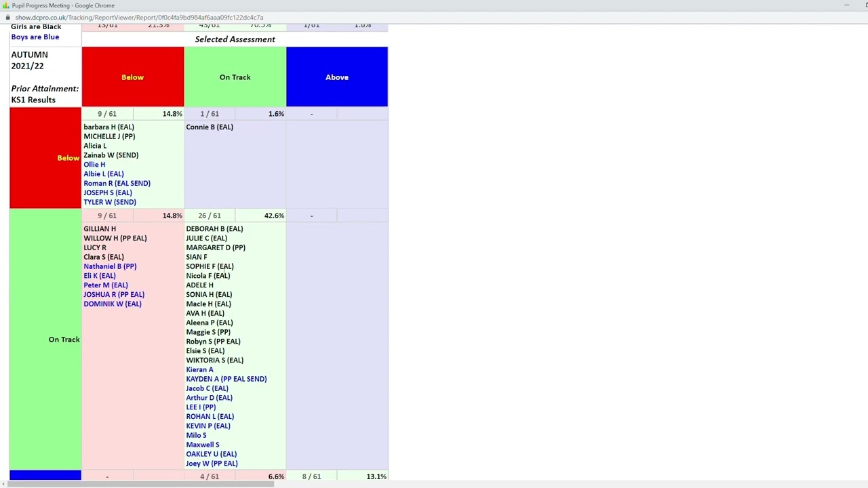
Task: Select pupil 'Connie B (EAL)'
Action: click(x=210, y=127)
